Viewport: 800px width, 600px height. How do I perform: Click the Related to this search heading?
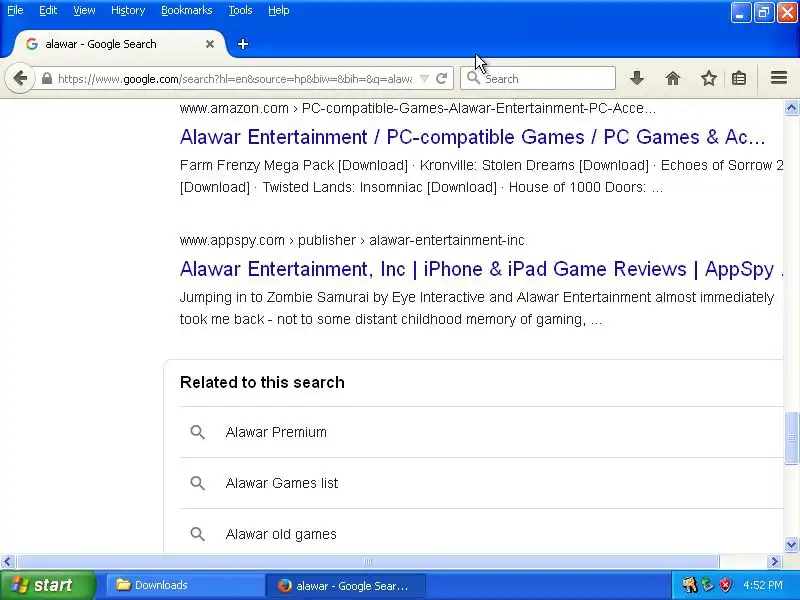coord(262,382)
